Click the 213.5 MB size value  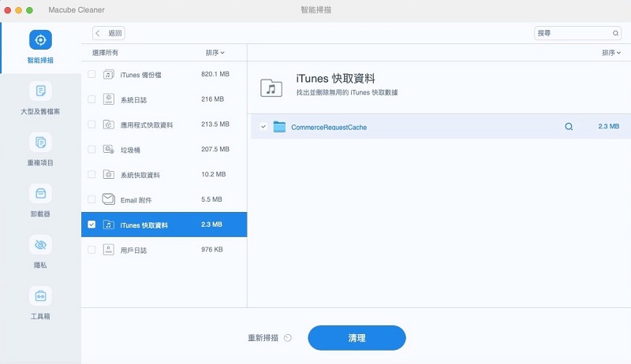[x=215, y=124]
